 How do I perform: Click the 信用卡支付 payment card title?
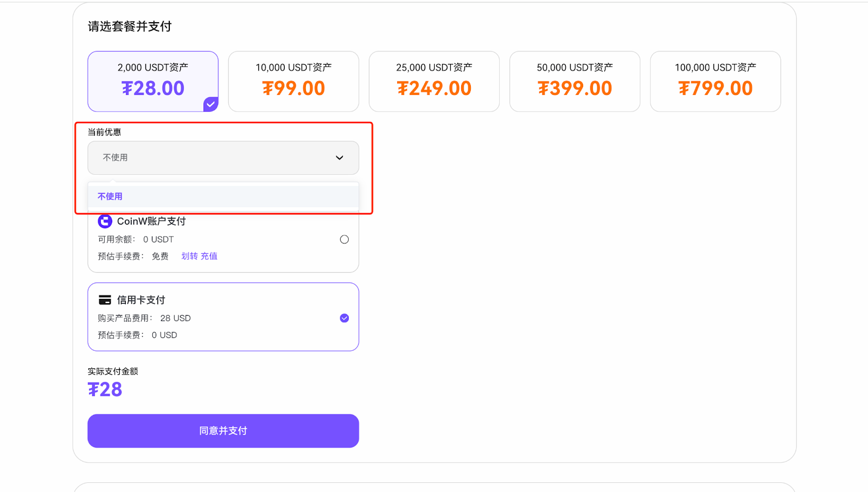(x=141, y=300)
